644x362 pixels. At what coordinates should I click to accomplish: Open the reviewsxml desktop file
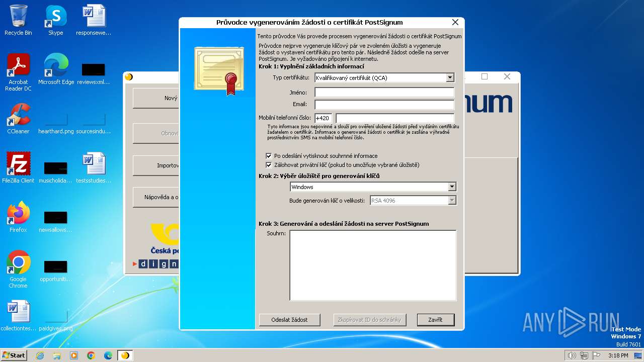tap(94, 74)
